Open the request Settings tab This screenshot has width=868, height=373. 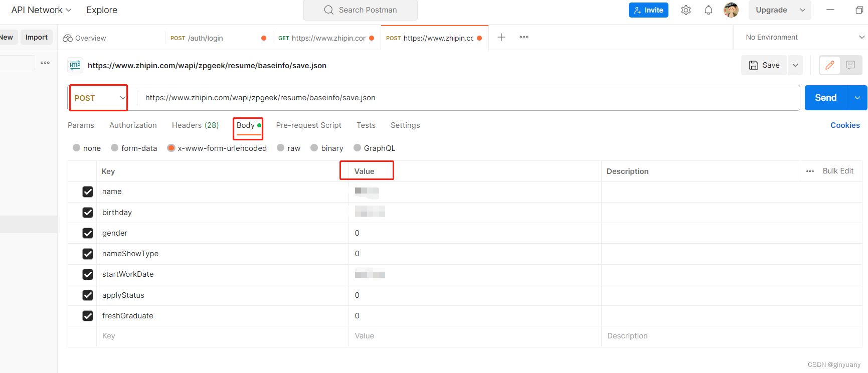point(405,125)
